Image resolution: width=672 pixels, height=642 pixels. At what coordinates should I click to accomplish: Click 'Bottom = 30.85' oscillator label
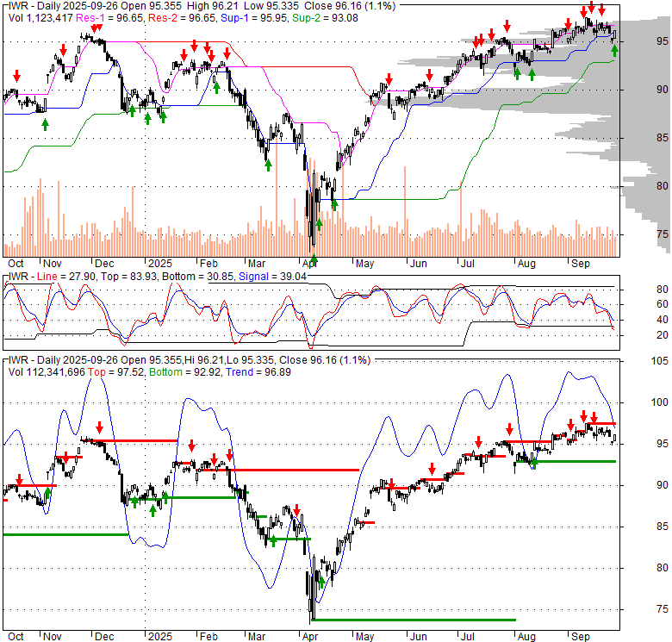(197, 277)
